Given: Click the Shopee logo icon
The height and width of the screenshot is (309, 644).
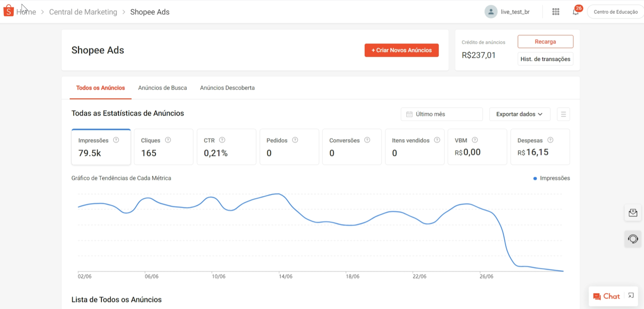Looking at the screenshot, I should 8,11.
